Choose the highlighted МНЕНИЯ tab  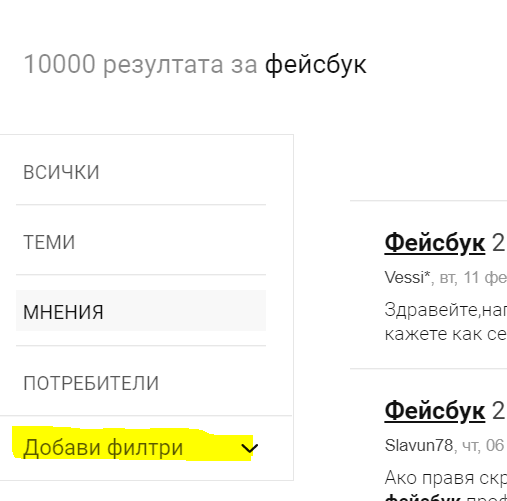(x=141, y=311)
